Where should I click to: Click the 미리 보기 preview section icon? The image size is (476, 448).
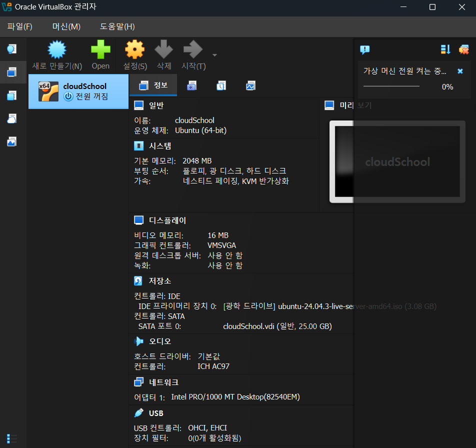point(329,105)
